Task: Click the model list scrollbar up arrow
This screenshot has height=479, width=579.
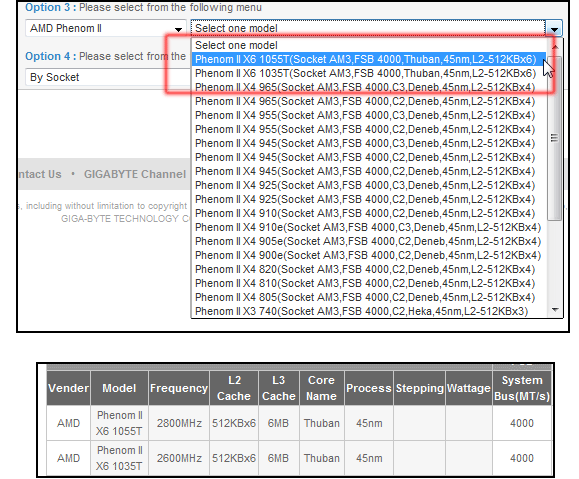Action: [555, 47]
